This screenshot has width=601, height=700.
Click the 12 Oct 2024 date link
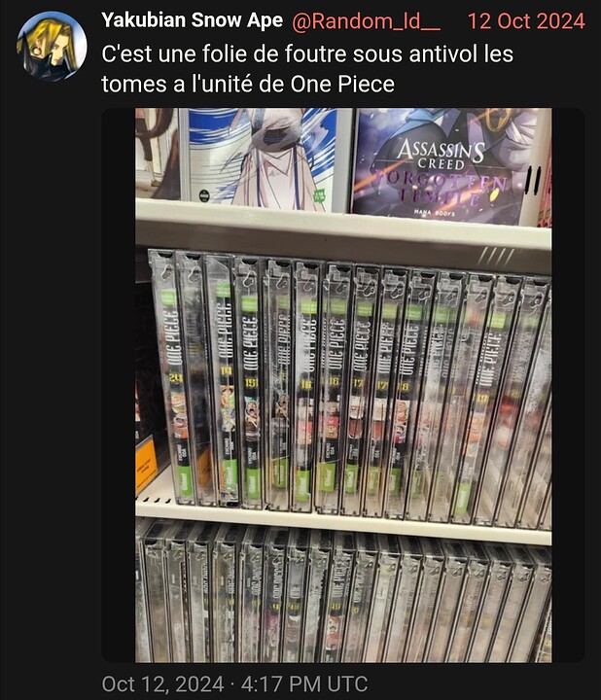tap(526, 21)
